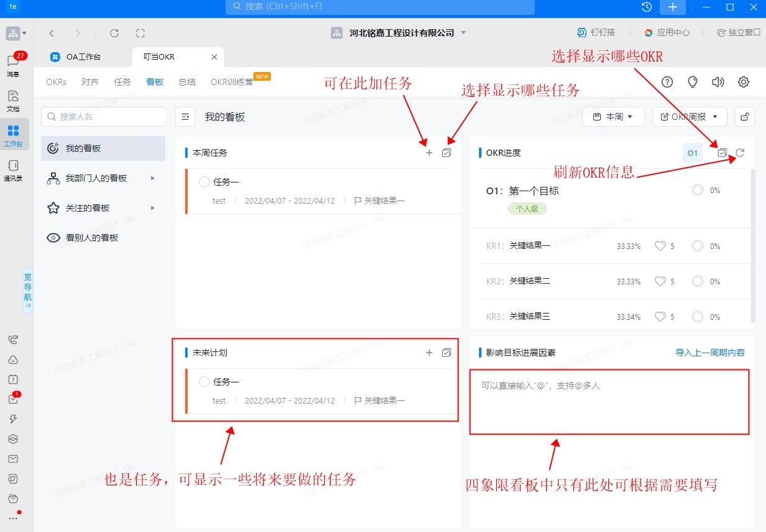The image size is (766, 532).
Task: Open 通讯录 in the left sidebar
Action: pyautogui.click(x=13, y=170)
